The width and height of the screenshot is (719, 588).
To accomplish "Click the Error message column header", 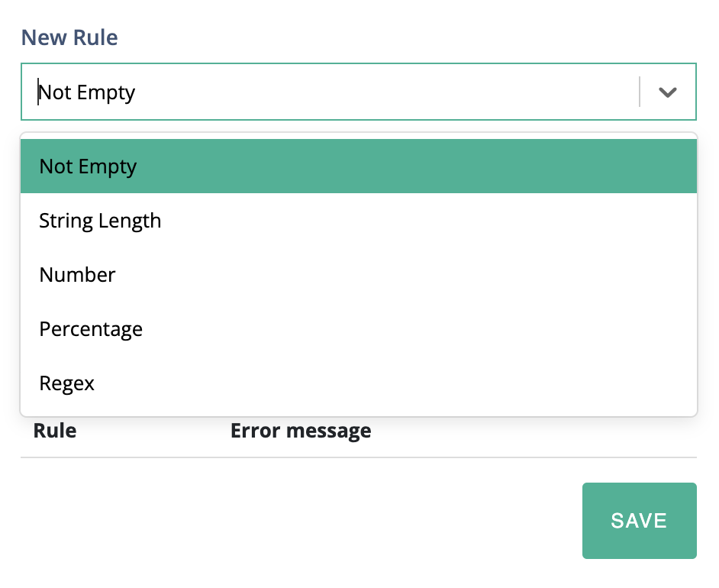I will (301, 431).
